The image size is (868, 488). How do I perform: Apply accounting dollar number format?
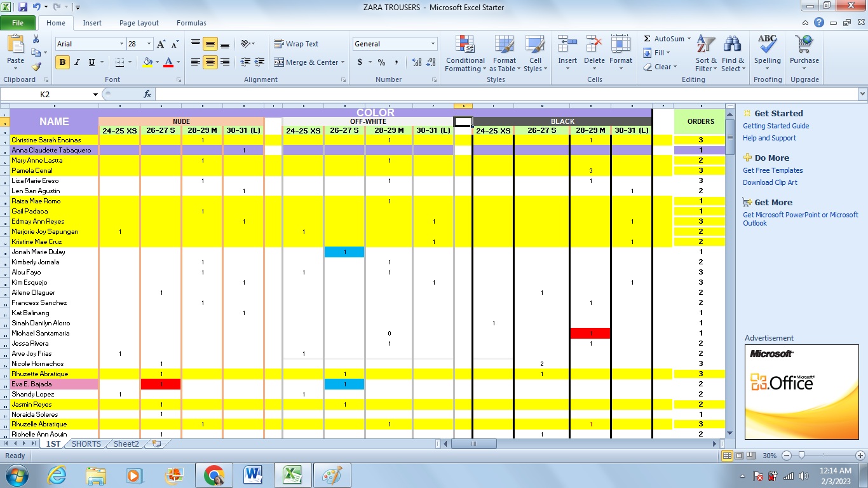pyautogui.click(x=360, y=62)
